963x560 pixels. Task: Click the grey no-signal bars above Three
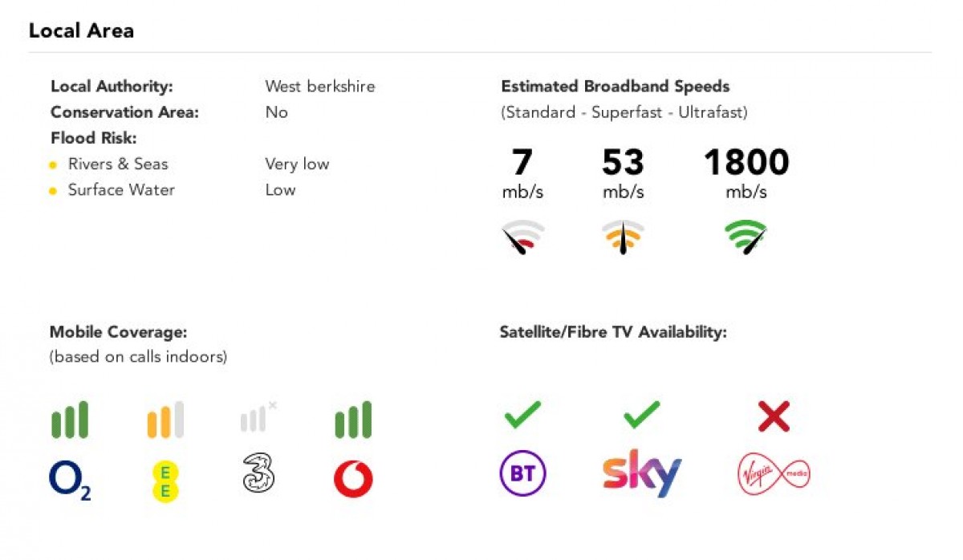(x=258, y=417)
